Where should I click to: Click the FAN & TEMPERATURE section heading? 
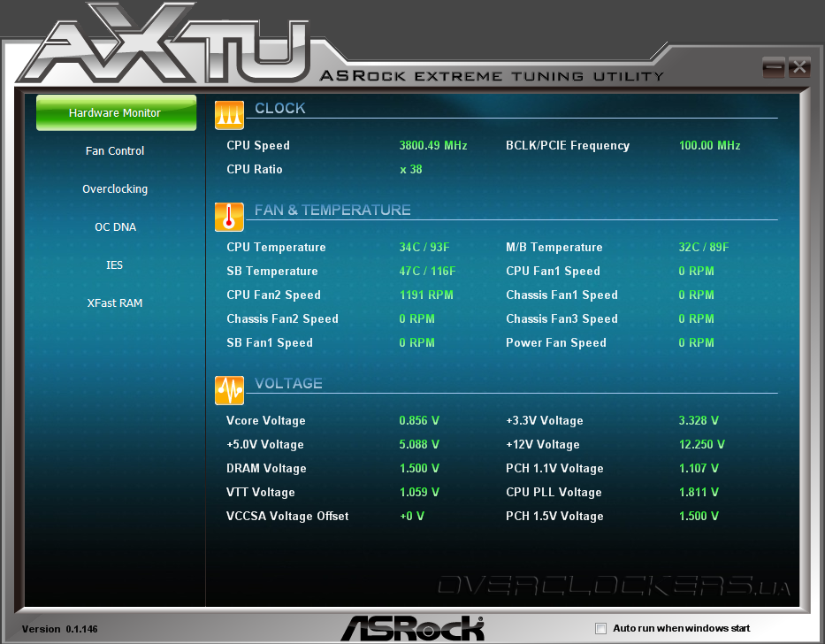coord(332,211)
